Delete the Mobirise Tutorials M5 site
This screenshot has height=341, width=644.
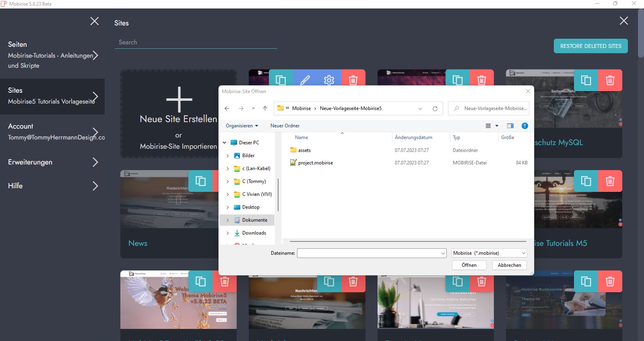(610, 181)
